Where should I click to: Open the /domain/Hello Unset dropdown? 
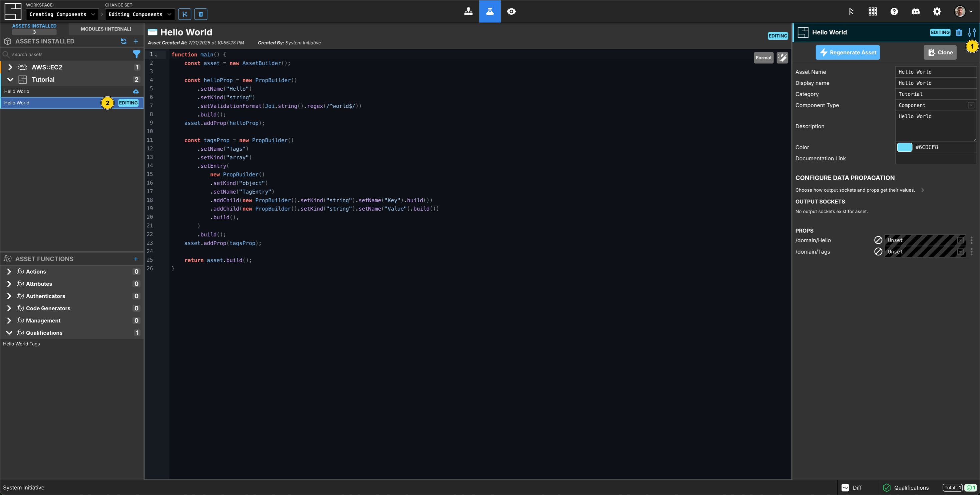pos(925,240)
